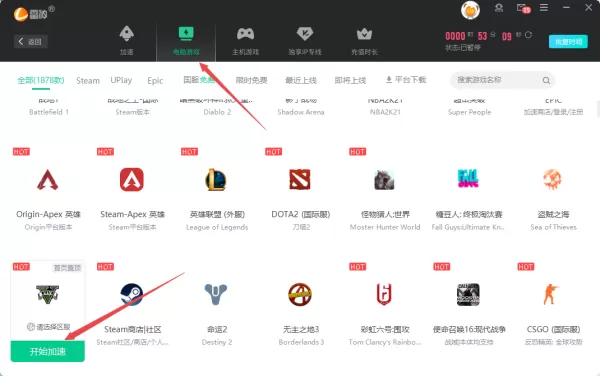
Task: Click the Super People subtitle text
Action: pyautogui.click(x=470, y=112)
